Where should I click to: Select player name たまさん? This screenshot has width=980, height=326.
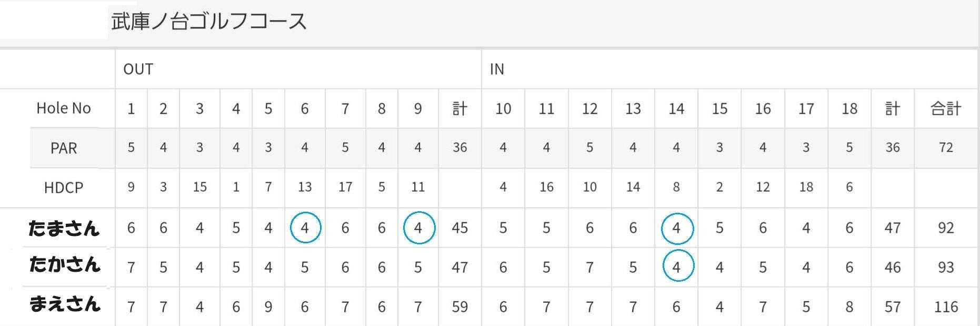coord(64,228)
